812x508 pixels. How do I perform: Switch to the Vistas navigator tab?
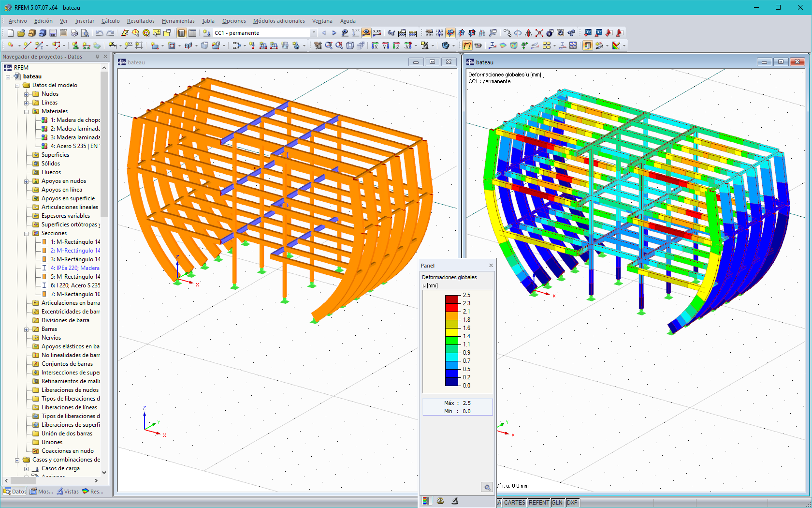point(68,492)
